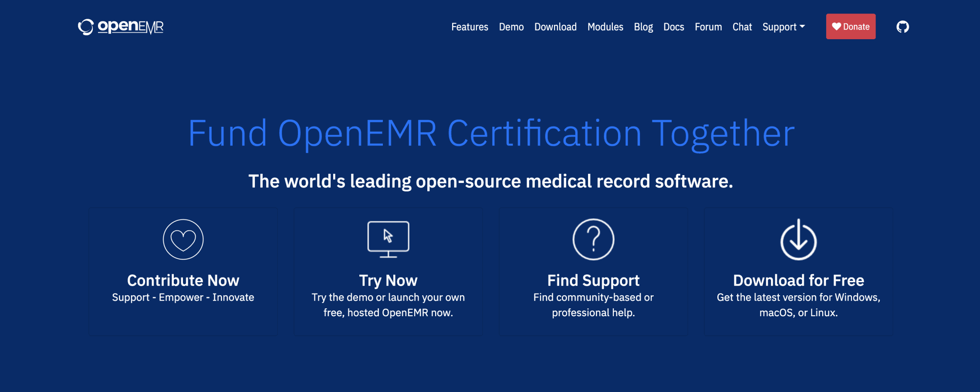
Task: Open the Docs menu item
Action: click(673, 27)
